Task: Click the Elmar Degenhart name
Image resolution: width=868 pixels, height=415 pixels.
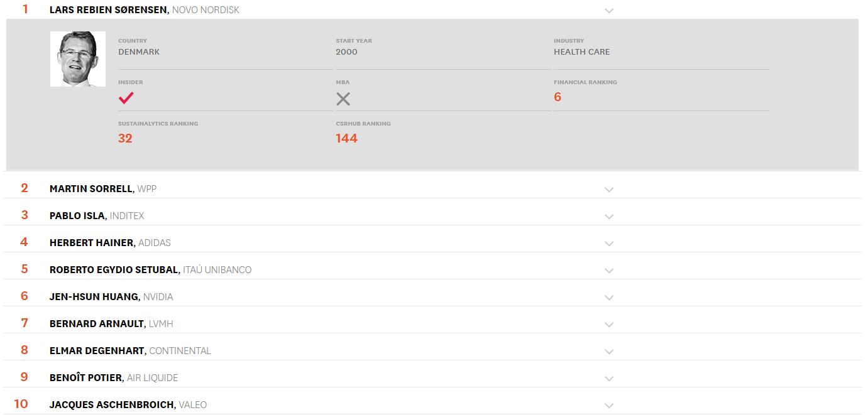Action: [x=97, y=350]
